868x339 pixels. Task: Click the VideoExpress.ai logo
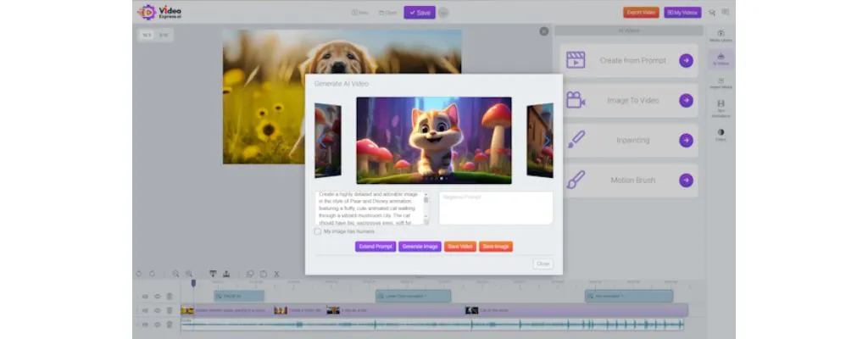click(x=159, y=12)
